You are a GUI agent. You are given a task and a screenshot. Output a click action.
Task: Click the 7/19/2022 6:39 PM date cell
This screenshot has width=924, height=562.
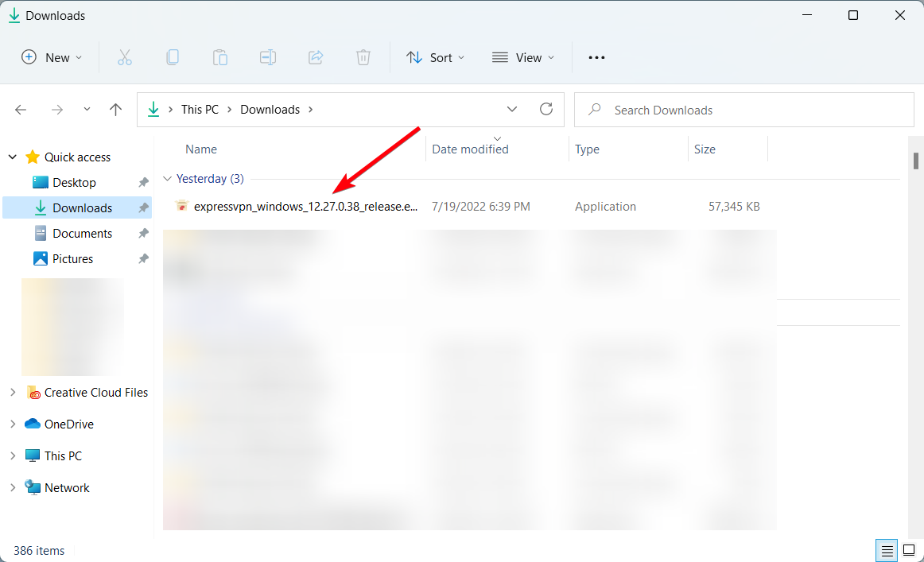481,206
